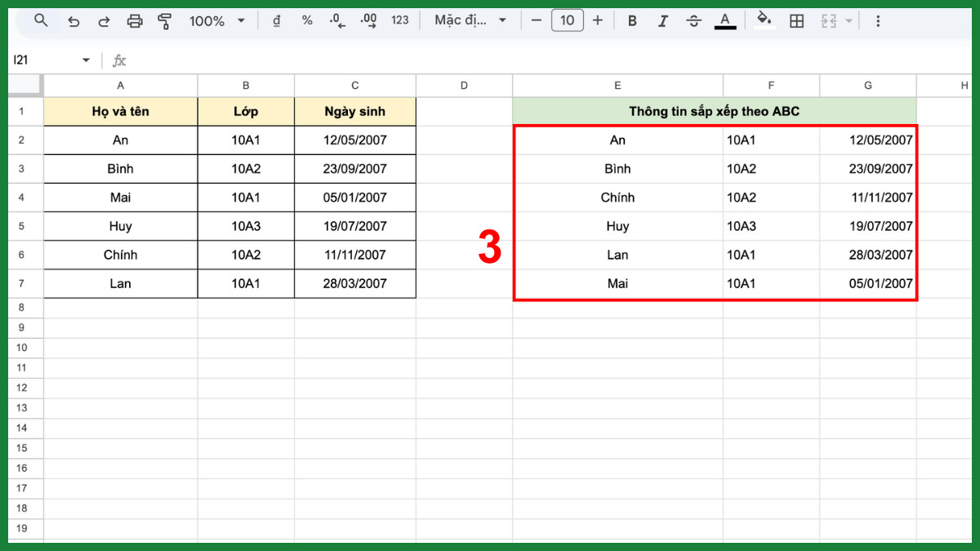Viewport: 980px width, 551px height.
Task: Open the search within sheet tool
Action: (41, 20)
